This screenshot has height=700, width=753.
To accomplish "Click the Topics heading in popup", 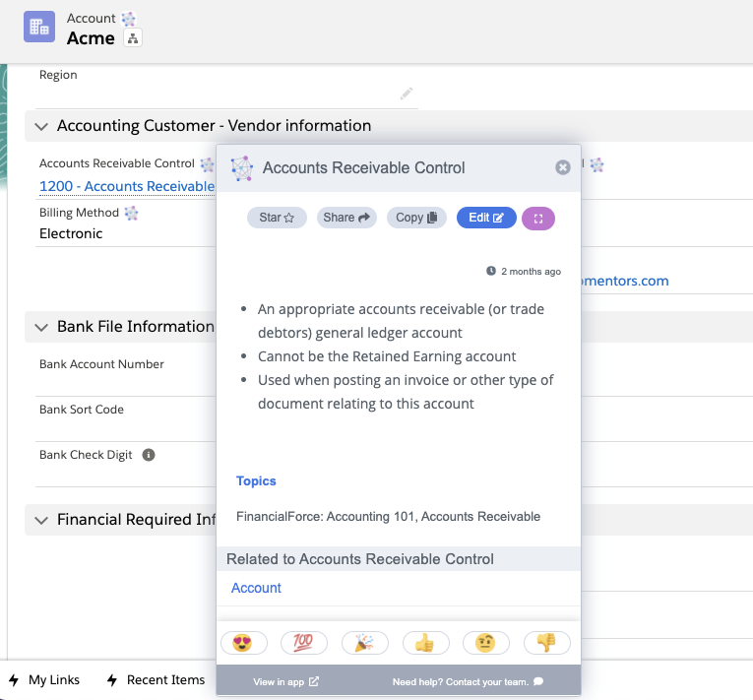I will click(256, 480).
